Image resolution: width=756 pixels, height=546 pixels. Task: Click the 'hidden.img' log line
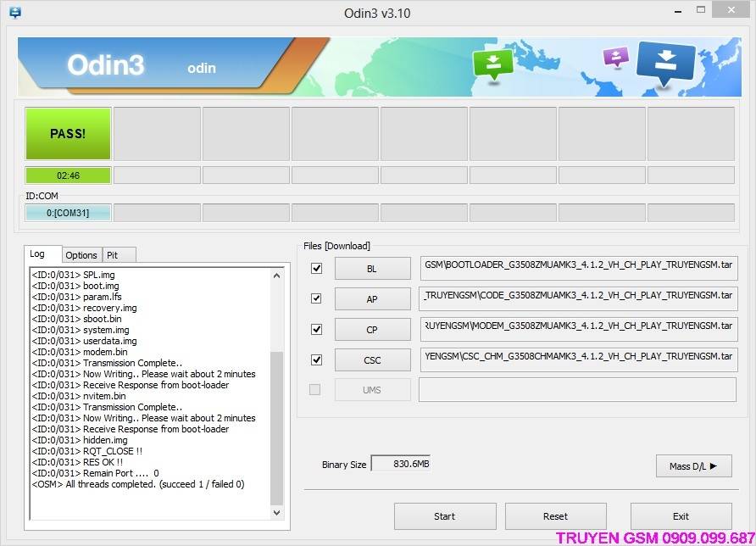(x=80, y=440)
